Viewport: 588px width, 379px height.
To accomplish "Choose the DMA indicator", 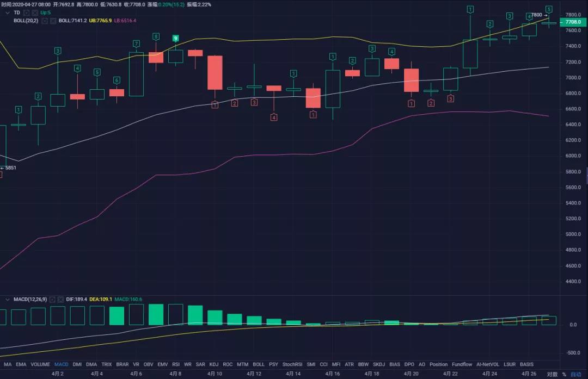I will pyautogui.click(x=91, y=364).
